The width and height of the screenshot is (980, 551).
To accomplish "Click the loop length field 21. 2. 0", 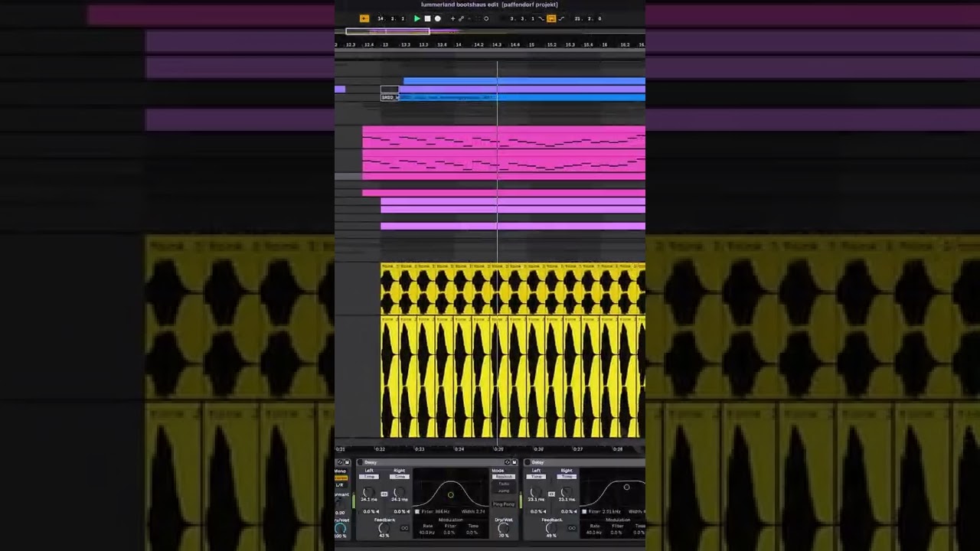I will pyautogui.click(x=588, y=18).
